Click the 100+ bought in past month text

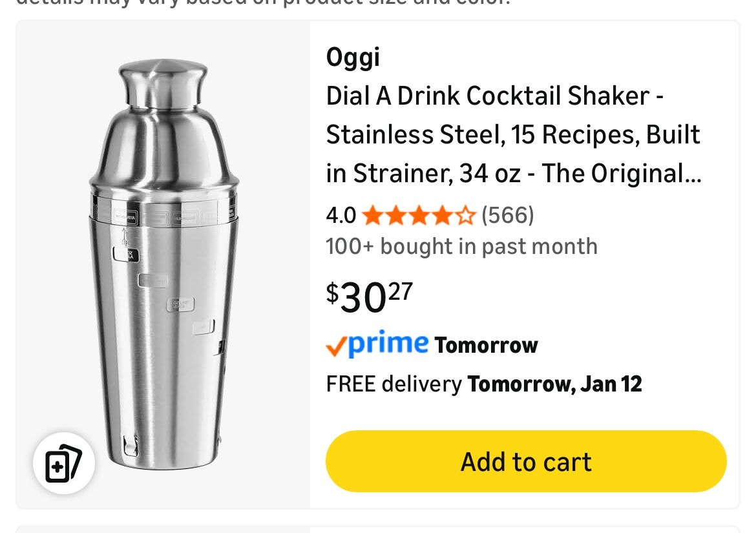[461, 246]
